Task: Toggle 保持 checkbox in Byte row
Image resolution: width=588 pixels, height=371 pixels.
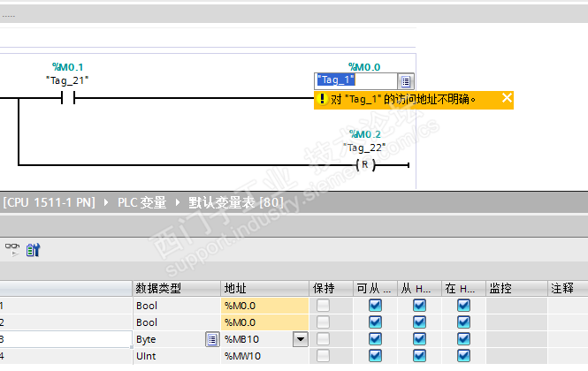Action: (x=323, y=339)
